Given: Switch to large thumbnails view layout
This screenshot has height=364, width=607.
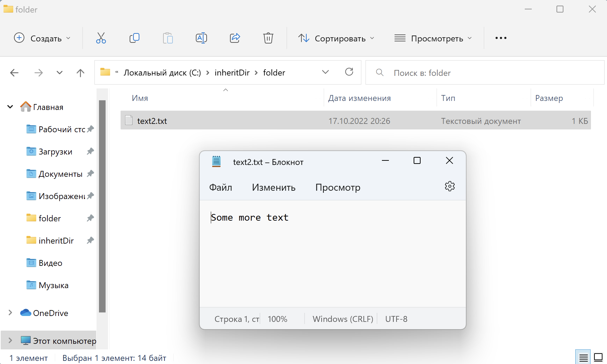Looking at the screenshot, I should point(598,357).
